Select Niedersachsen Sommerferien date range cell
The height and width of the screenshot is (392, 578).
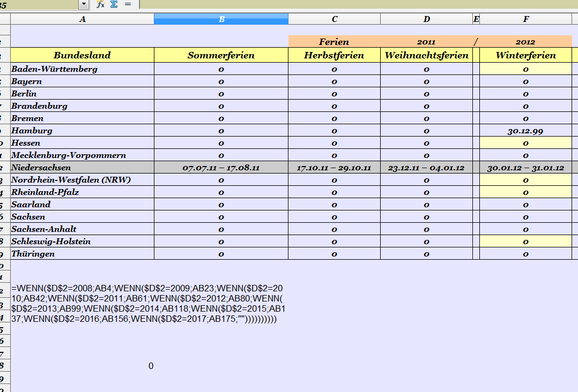[221, 168]
